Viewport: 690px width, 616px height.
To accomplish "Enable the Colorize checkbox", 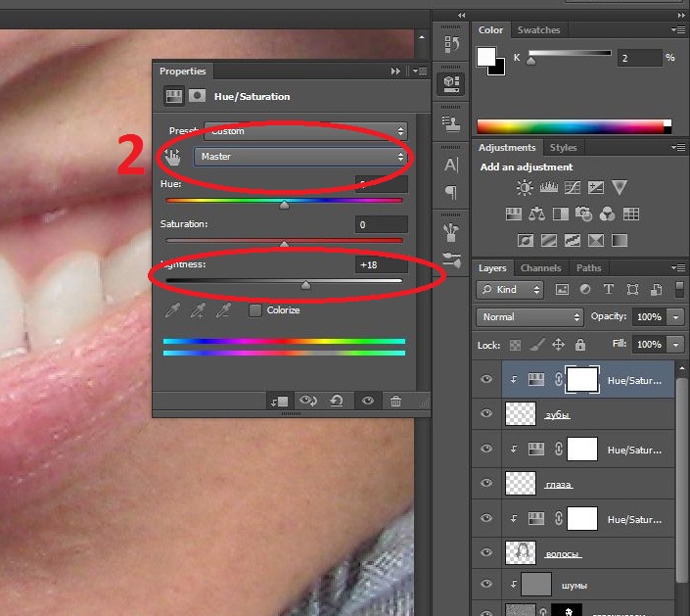I will [x=254, y=310].
